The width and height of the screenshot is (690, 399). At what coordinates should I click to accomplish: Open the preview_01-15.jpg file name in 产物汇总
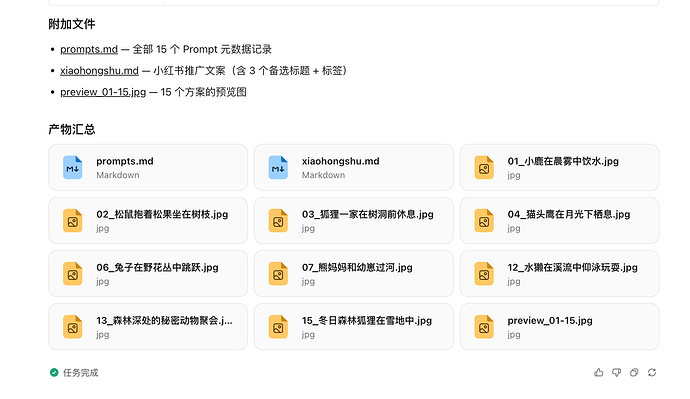(x=550, y=321)
